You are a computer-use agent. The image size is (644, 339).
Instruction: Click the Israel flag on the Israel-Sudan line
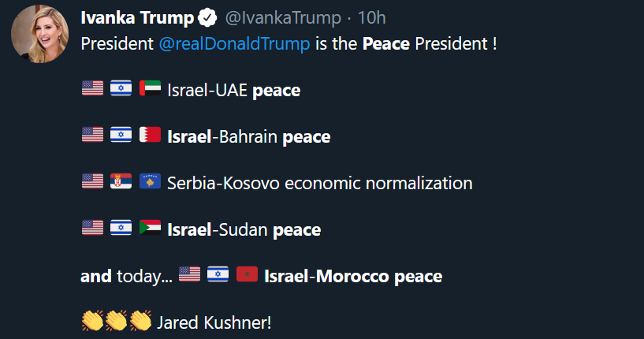tap(121, 229)
